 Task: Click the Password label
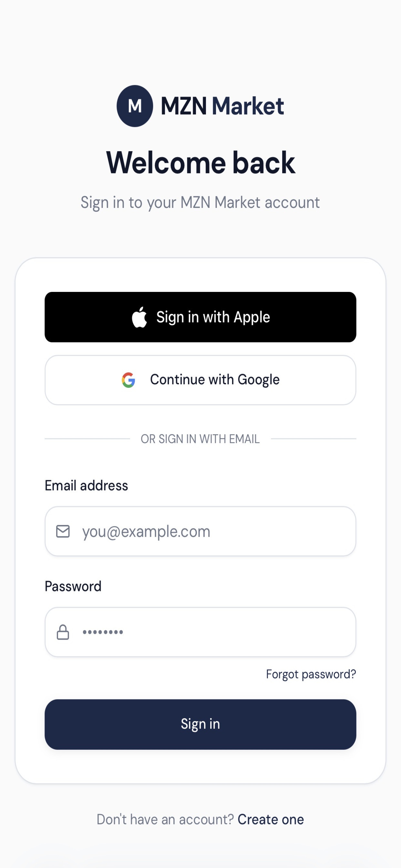point(73,587)
